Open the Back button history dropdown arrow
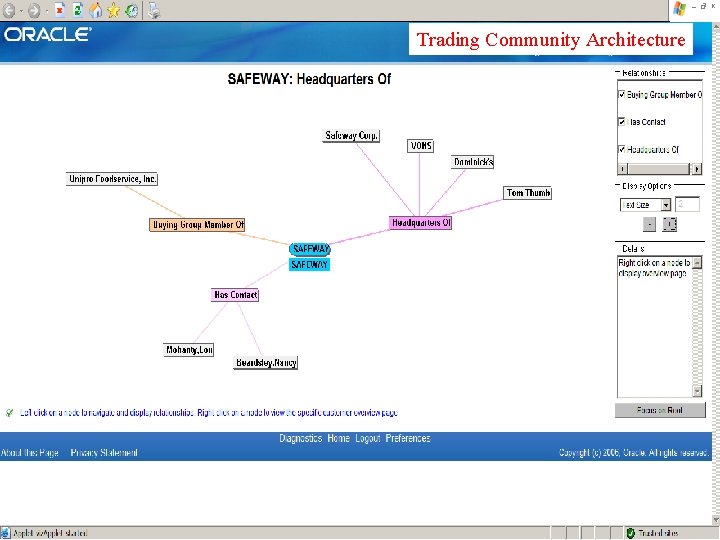 click(x=21, y=11)
